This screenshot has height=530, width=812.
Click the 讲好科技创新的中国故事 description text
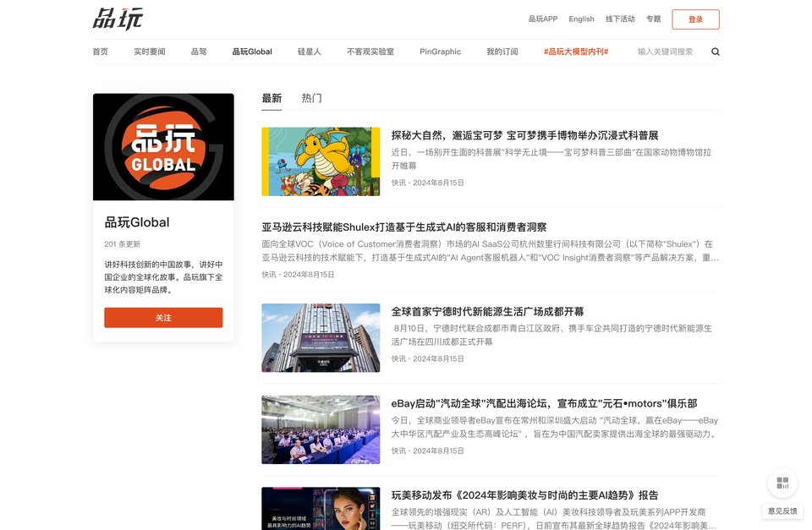163,277
